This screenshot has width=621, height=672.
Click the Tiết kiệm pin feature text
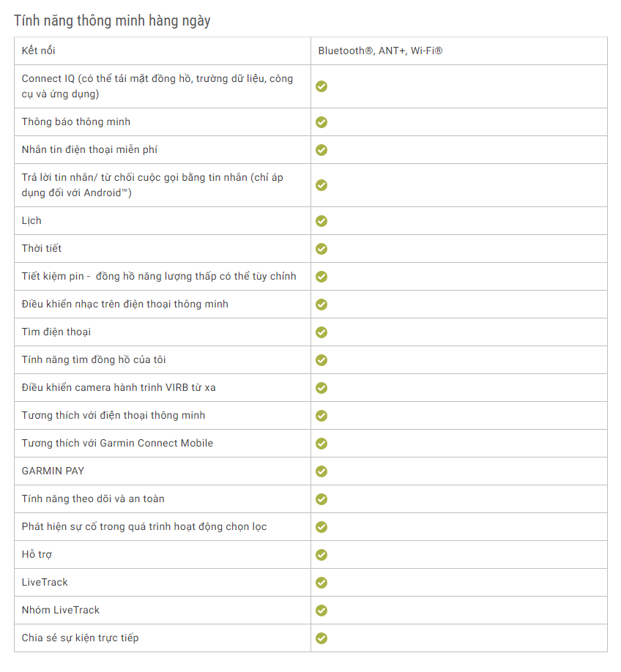(159, 277)
